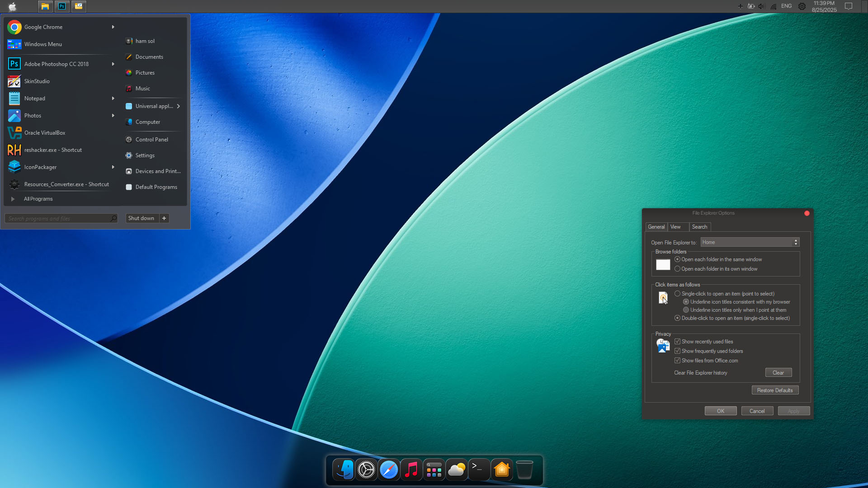Click the Search programs and files field
This screenshot has height=488, width=868.
pyautogui.click(x=59, y=219)
